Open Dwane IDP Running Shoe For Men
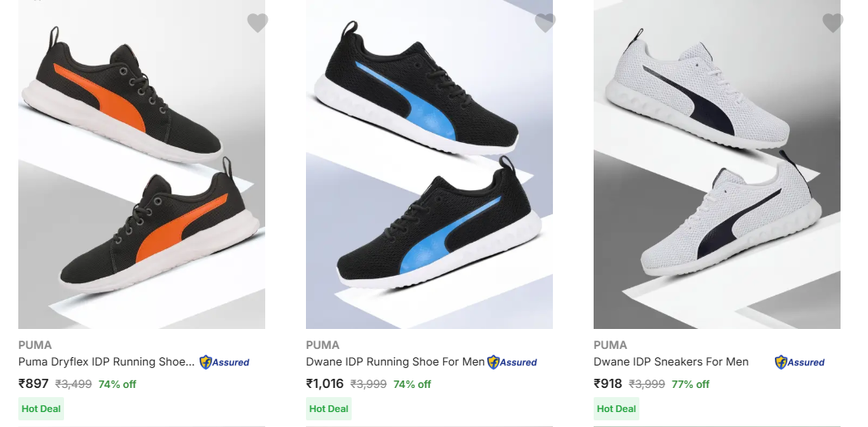The height and width of the screenshot is (427, 868). (395, 362)
